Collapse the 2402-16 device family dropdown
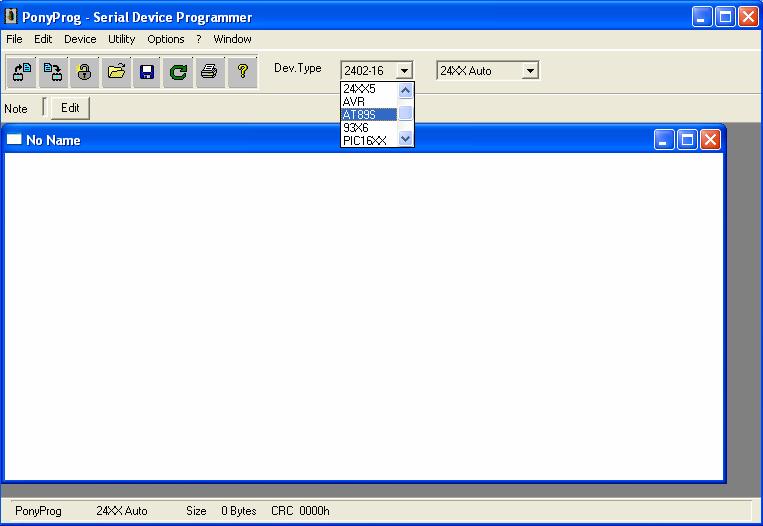 click(404, 71)
